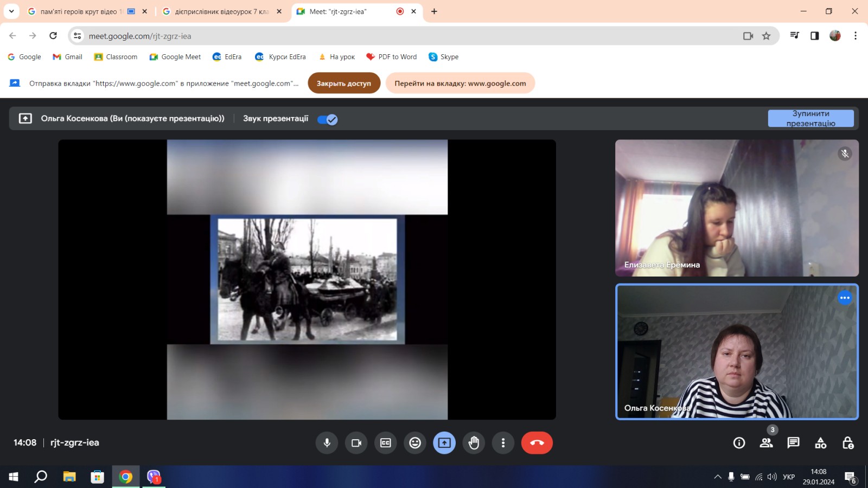Open more options three-dot menu
This screenshot has width=868, height=488.
point(503,443)
